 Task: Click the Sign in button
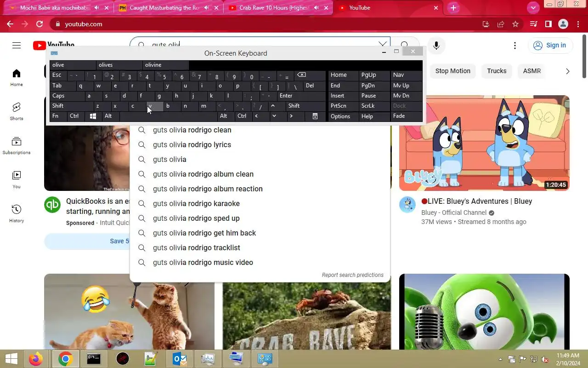(550, 45)
